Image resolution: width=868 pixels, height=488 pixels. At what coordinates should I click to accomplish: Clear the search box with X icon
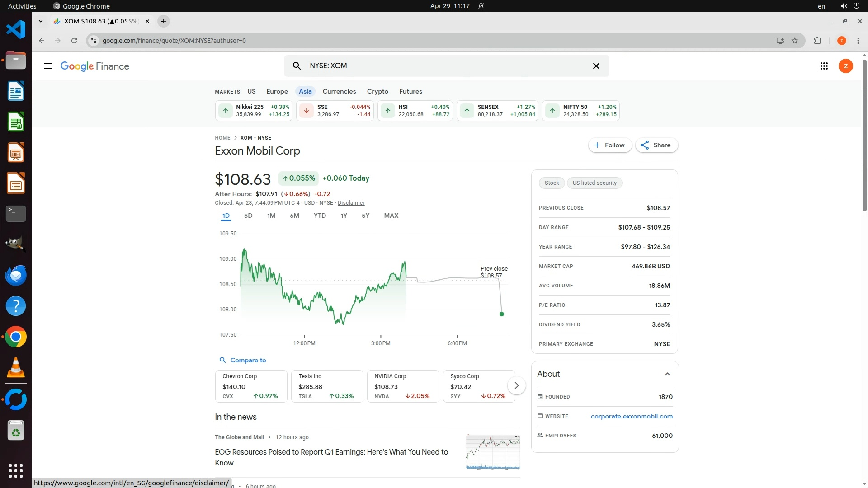click(596, 66)
